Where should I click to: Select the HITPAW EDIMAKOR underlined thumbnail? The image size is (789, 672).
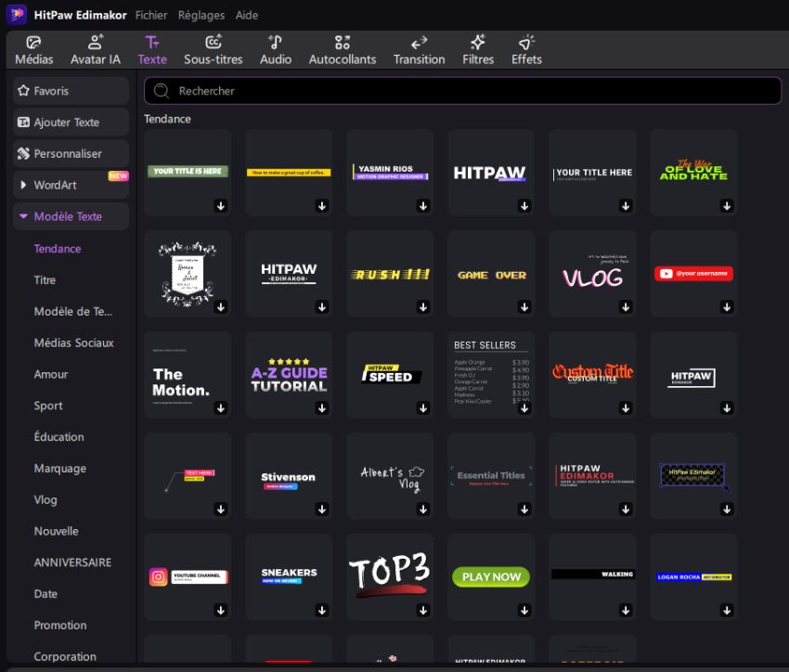pos(289,274)
